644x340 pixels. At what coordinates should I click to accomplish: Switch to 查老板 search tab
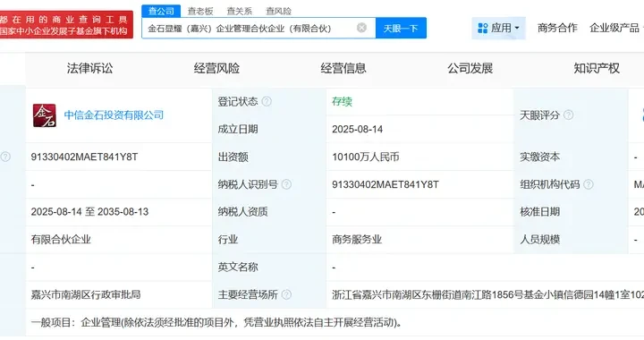tap(200, 12)
